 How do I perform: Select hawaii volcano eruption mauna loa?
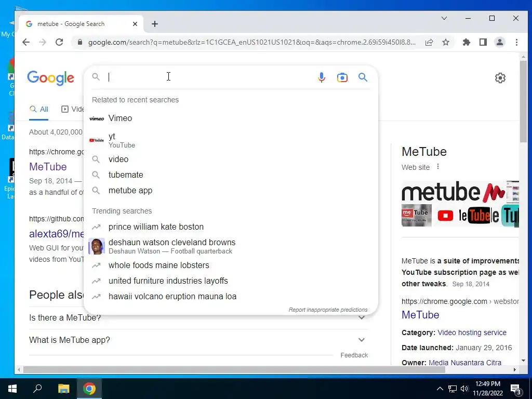(x=231, y=296)
